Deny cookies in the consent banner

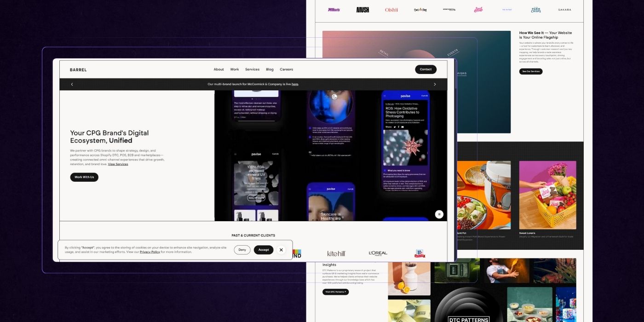[242, 250]
